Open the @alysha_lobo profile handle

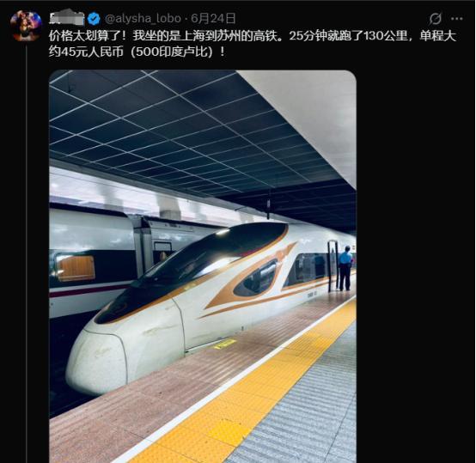pos(143,19)
